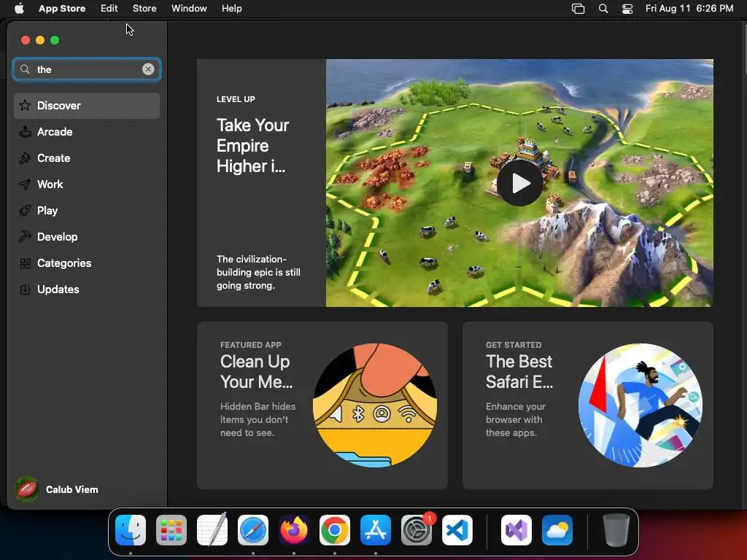The image size is (747, 560).
Task: Open the Store menu
Action: click(x=144, y=9)
